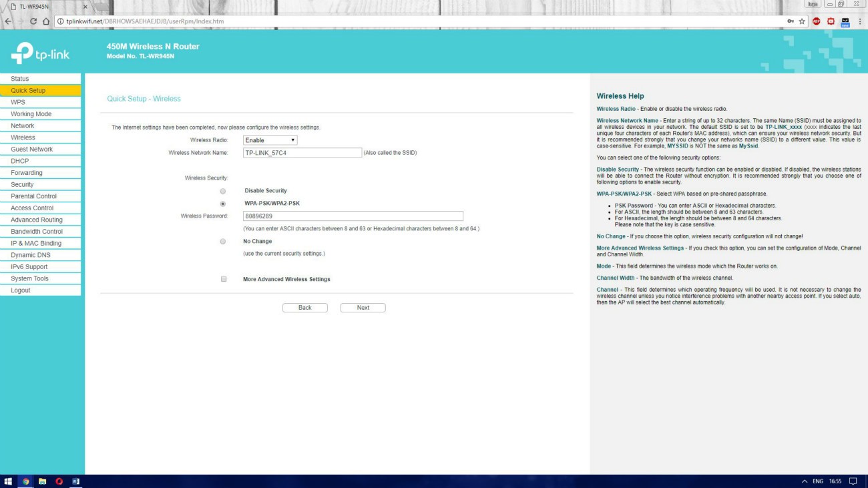Click the Wireless Password input field
The width and height of the screenshot is (868, 488).
click(x=353, y=216)
